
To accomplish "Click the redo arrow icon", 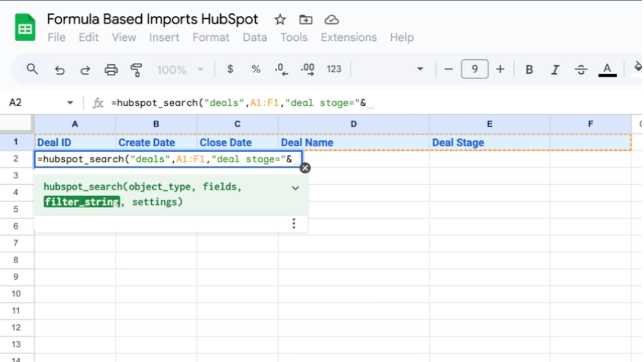I will 85,69.
